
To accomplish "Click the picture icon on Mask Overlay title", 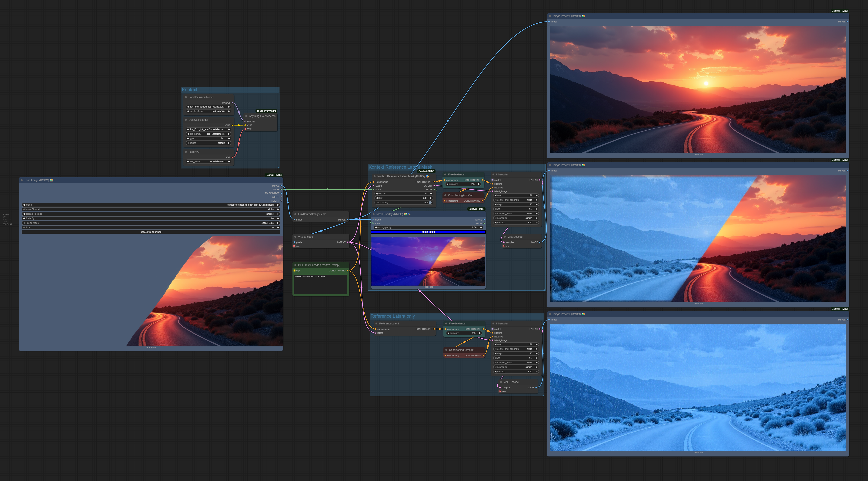I will (x=405, y=214).
